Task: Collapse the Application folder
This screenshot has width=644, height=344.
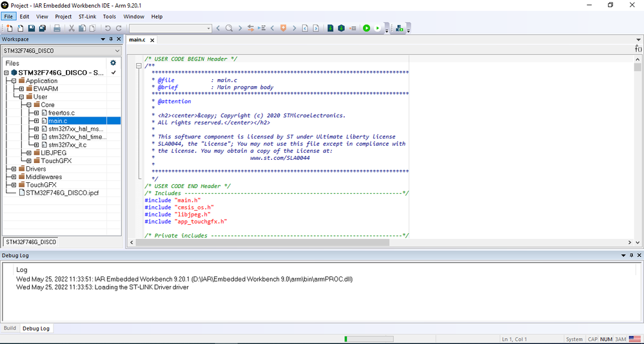Action: [14, 81]
